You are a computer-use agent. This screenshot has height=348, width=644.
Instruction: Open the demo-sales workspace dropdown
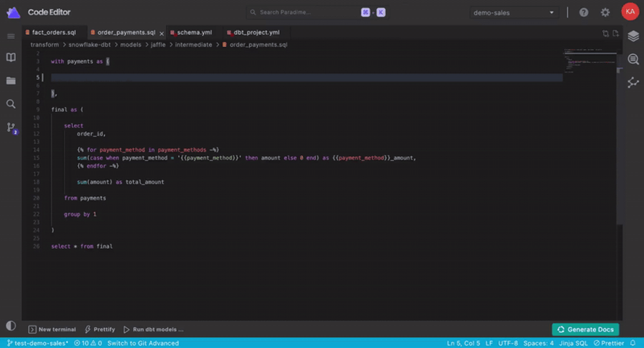pos(514,13)
